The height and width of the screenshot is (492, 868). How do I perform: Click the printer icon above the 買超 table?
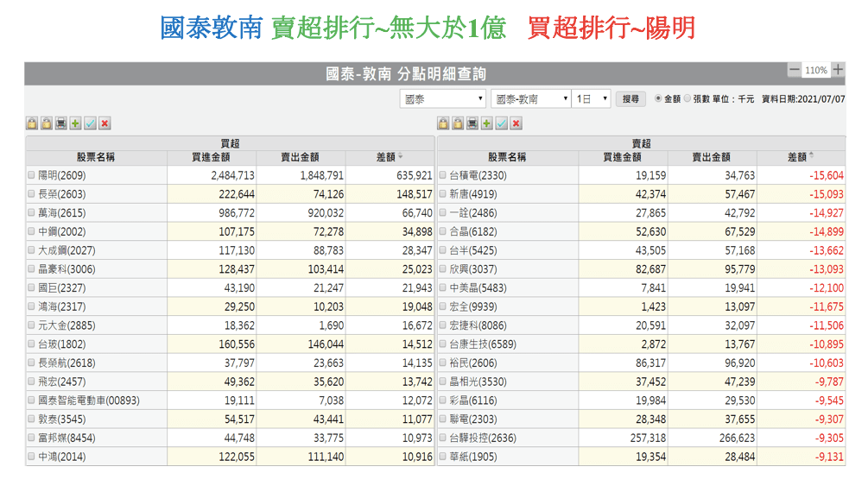pos(61,123)
